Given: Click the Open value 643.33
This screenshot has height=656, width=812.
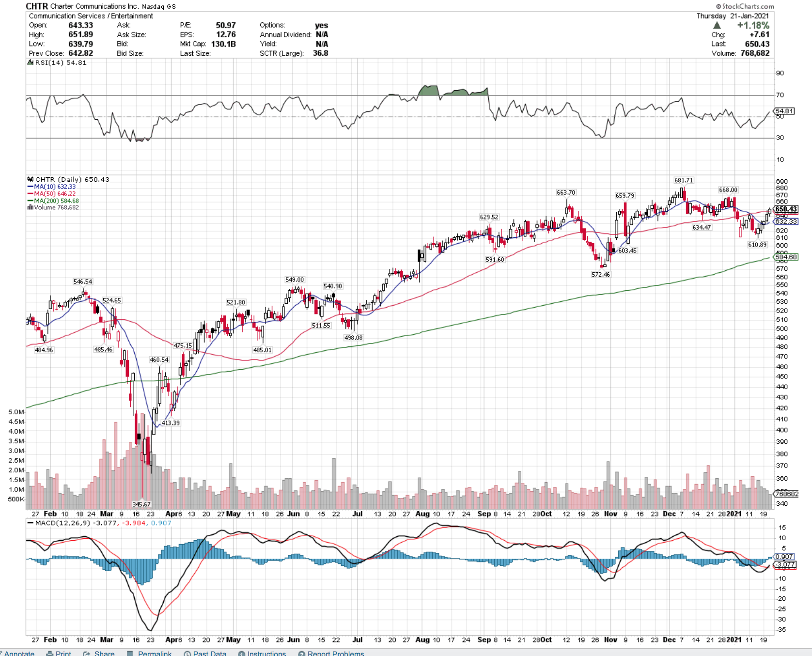Looking at the screenshot, I should point(81,25).
